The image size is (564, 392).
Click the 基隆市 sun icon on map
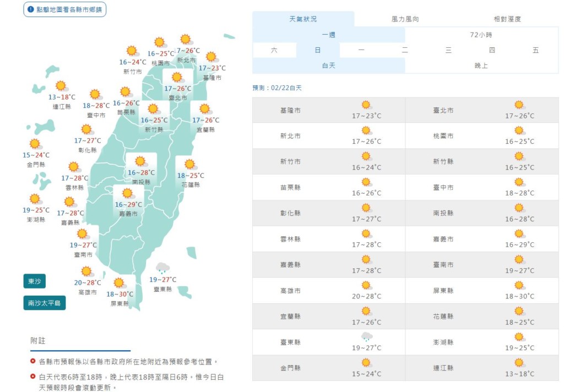[211, 57]
